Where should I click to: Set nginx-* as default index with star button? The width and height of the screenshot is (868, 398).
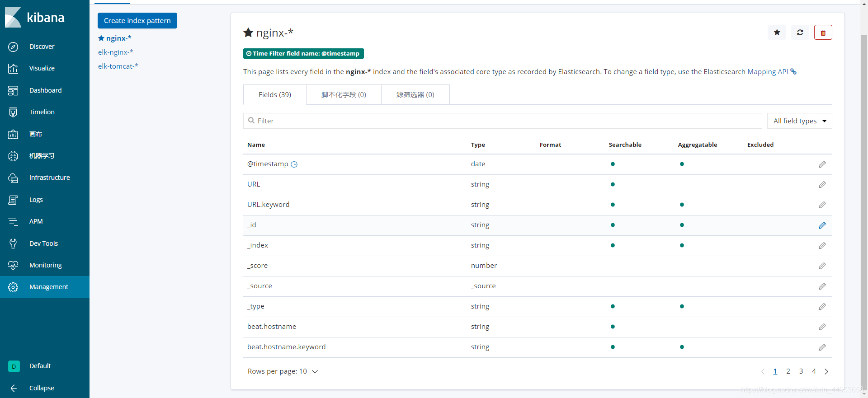pyautogui.click(x=777, y=33)
